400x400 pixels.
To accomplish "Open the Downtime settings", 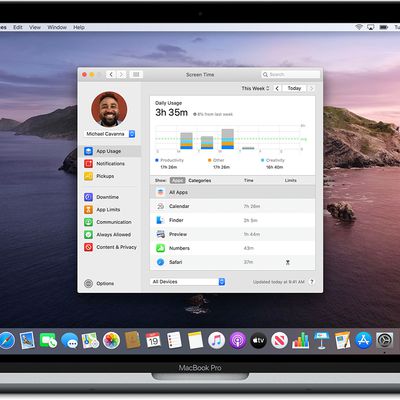I will point(101,197).
